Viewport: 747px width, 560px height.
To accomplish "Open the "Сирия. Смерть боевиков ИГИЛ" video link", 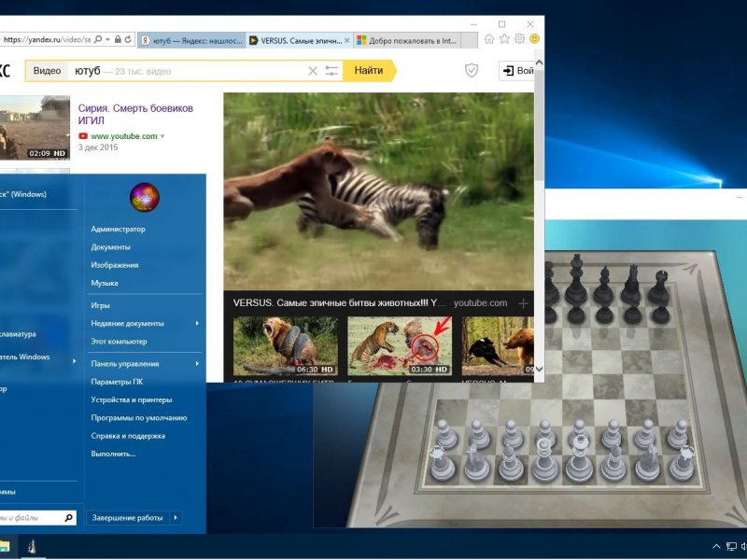I will (x=135, y=114).
